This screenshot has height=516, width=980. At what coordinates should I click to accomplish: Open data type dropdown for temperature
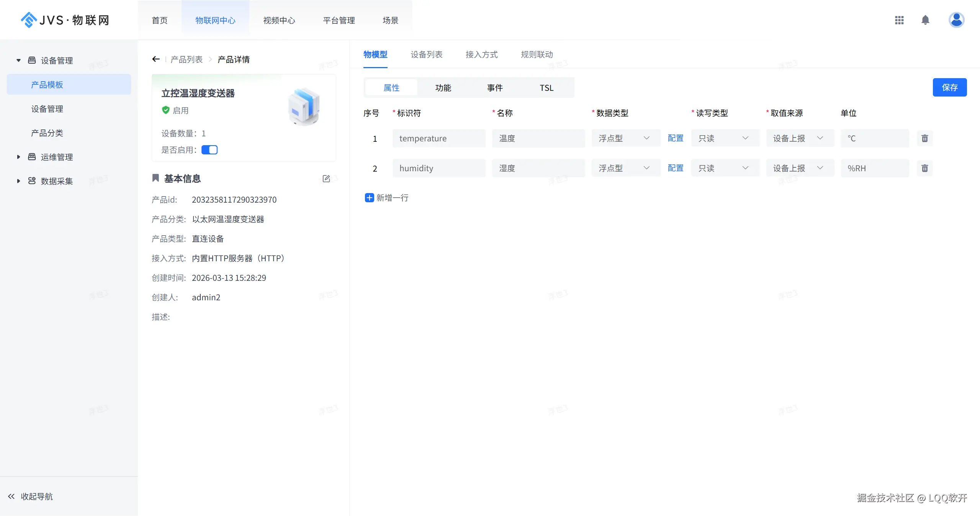point(625,138)
